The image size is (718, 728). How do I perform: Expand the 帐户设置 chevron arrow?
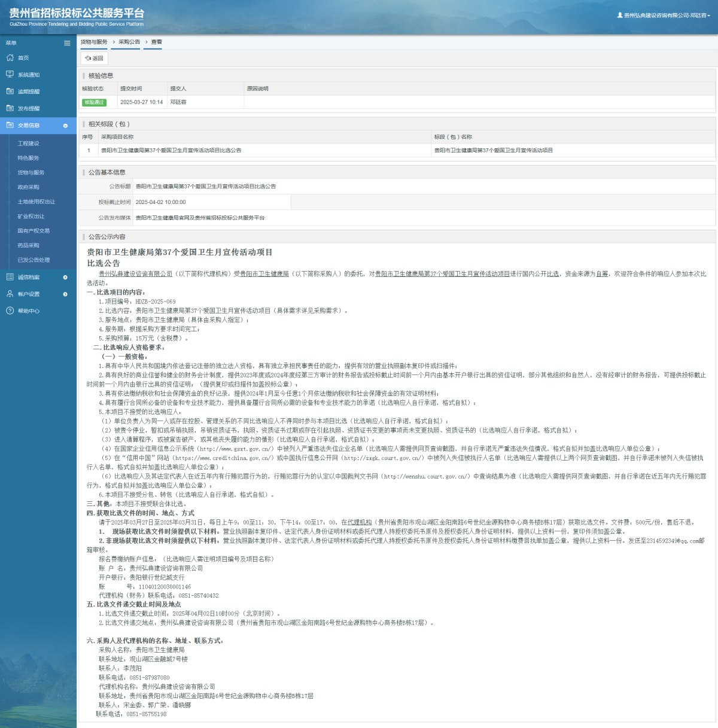pos(65,294)
